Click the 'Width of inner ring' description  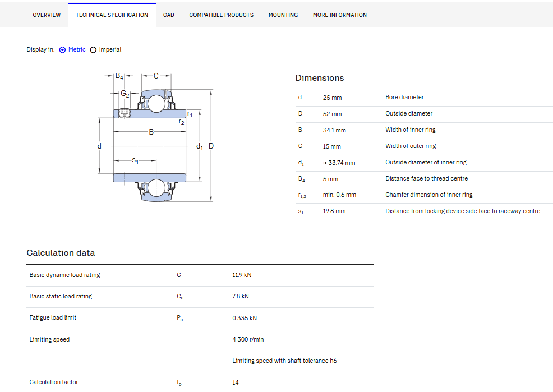(x=411, y=130)
